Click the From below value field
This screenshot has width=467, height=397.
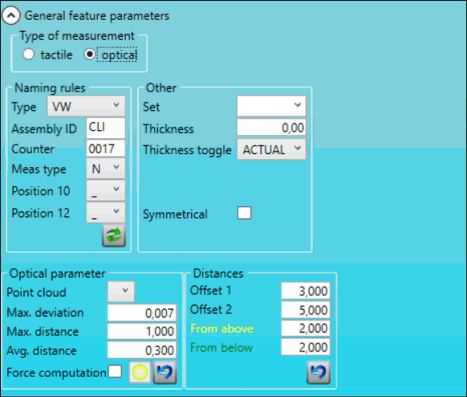pos(306,347)
